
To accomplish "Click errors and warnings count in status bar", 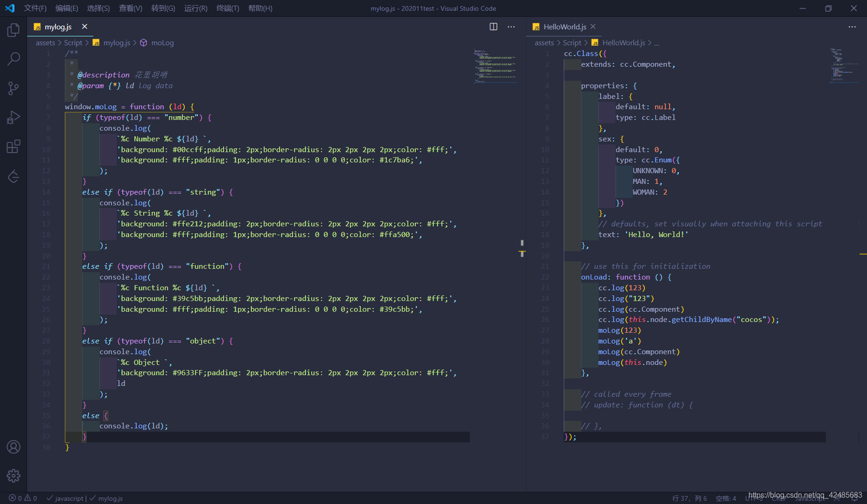I will (23, 498).
